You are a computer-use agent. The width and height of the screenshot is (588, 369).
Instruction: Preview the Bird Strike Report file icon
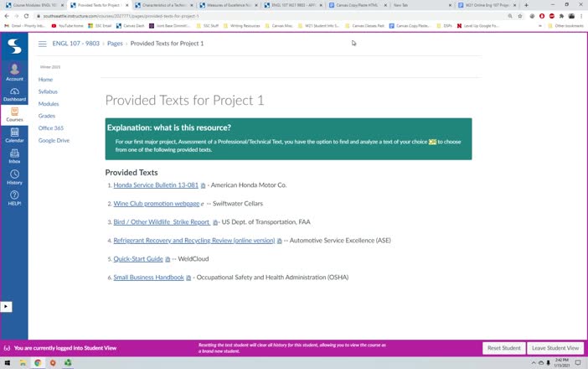click(x=215, y=222)
